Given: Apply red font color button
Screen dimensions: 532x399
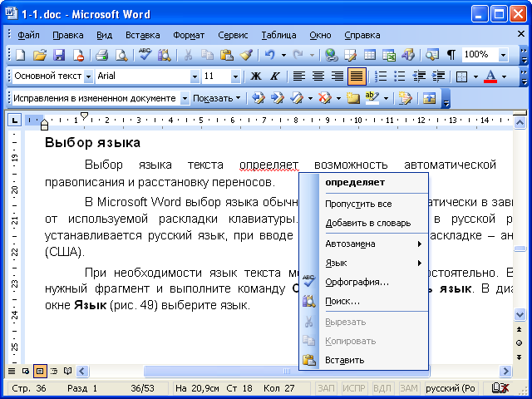Looking at the screenshot, I should pos(490,76).
